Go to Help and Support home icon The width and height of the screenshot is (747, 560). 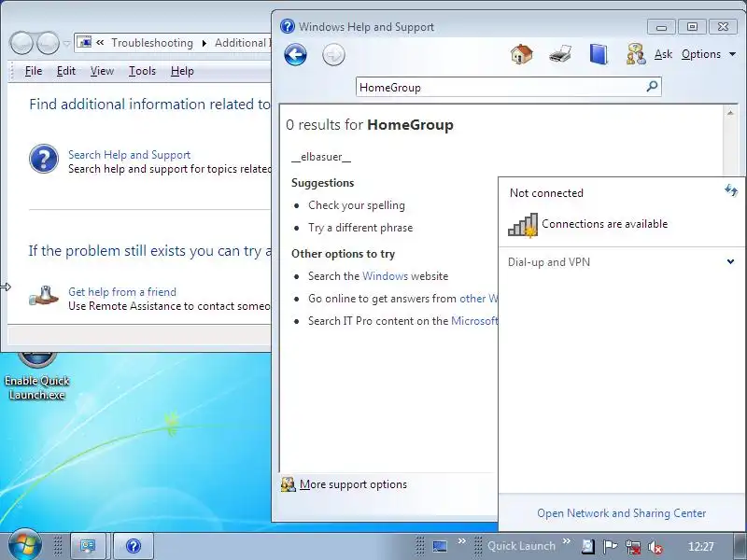pos(522,54)
